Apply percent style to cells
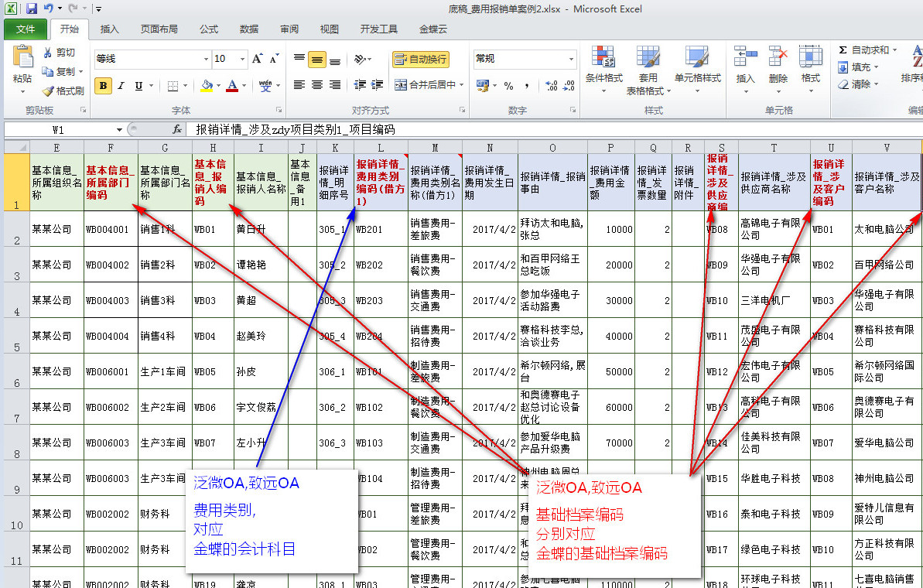 point(508,86)
